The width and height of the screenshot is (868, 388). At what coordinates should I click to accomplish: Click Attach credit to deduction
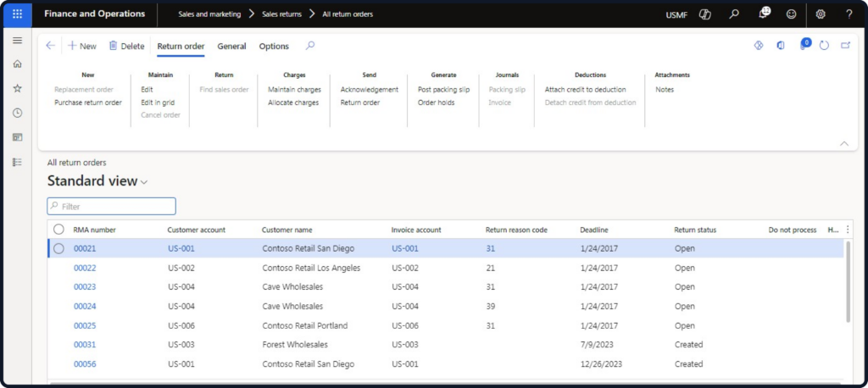[586, 89]
